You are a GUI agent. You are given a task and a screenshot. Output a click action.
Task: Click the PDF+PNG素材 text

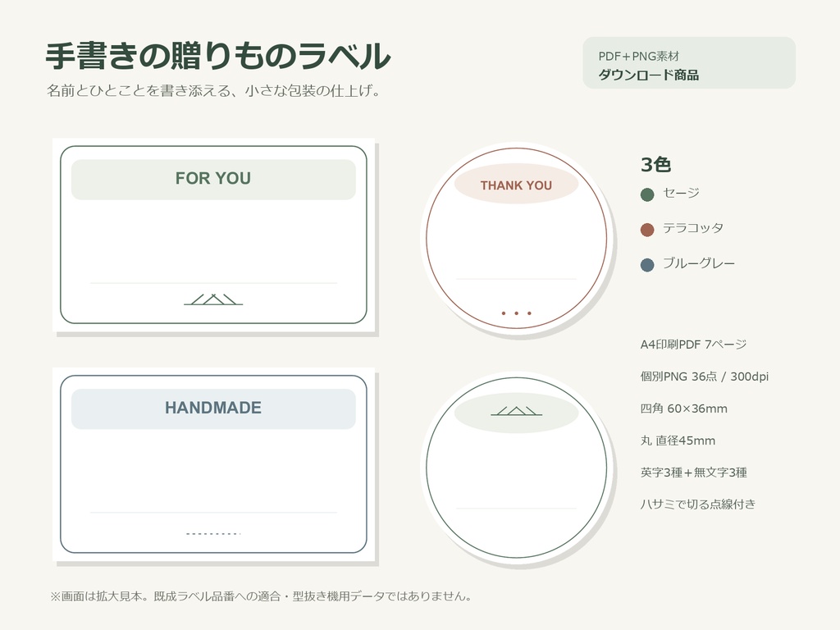638,57
